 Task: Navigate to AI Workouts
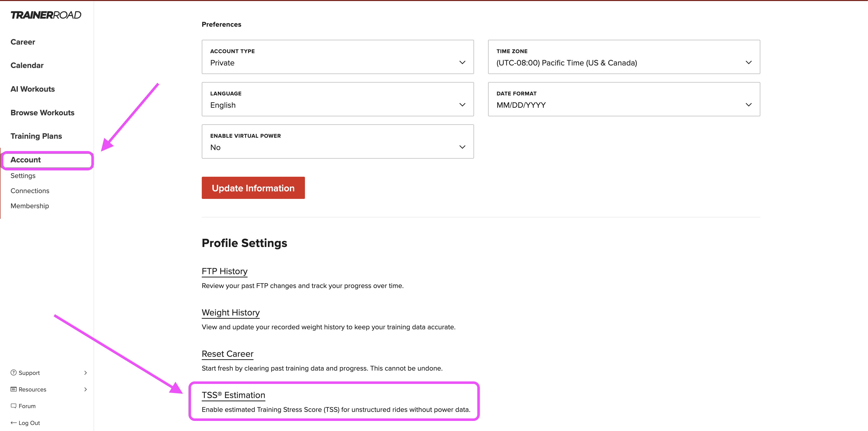click(x=33, y=89)
